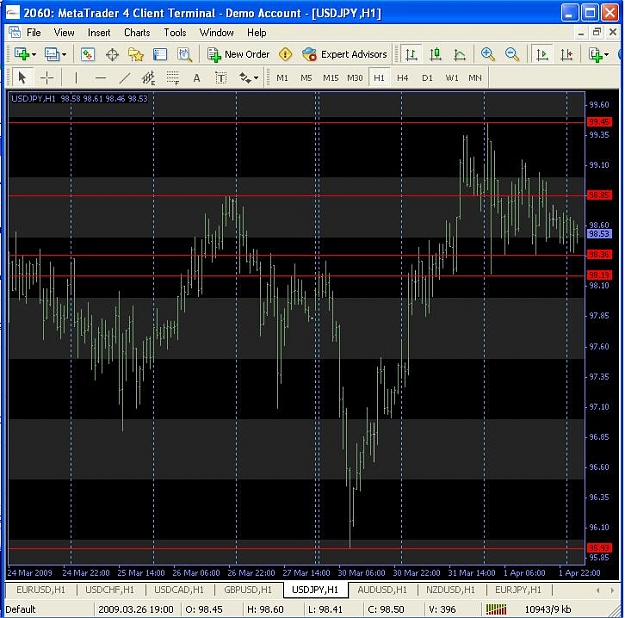
Task: Switch to the EURJPY,H1 chart tab
Action: (518, 589)
